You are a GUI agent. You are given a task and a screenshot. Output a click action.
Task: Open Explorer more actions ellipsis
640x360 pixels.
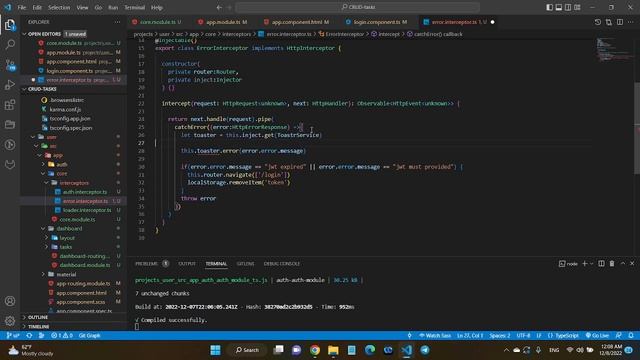[118, 22]
